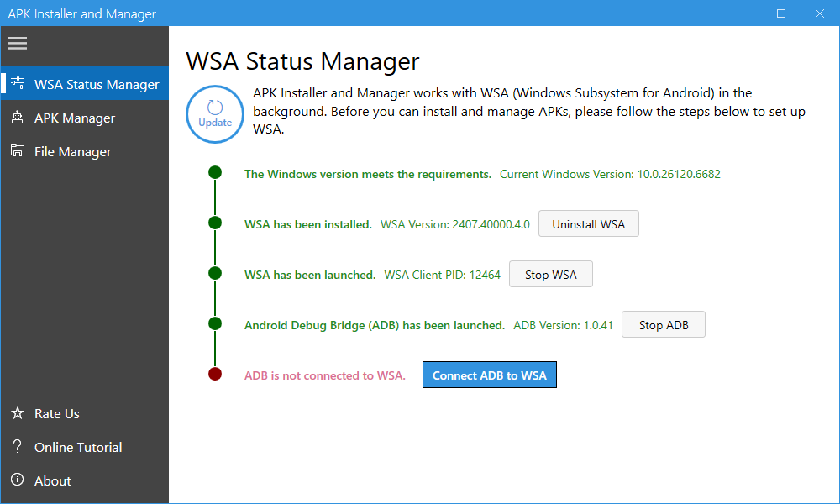Click the 'ADB is not connected' message

[x=324, y=375]
